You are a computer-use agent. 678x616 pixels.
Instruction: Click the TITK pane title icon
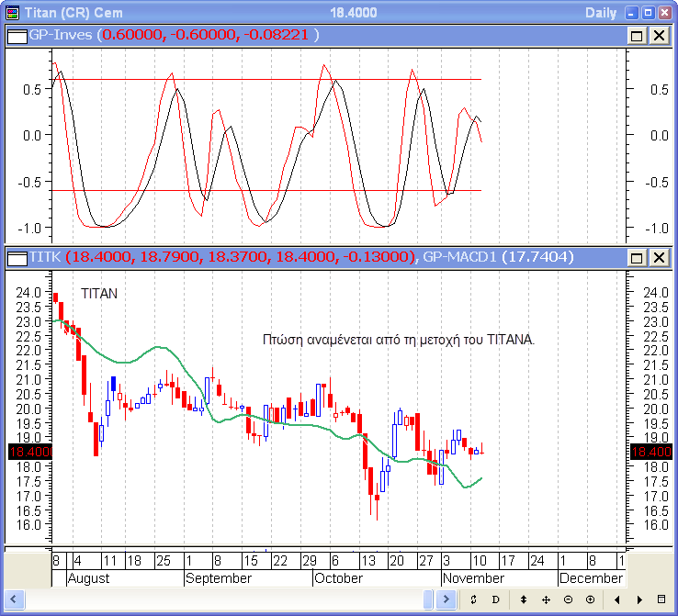(x=17, y=258)
